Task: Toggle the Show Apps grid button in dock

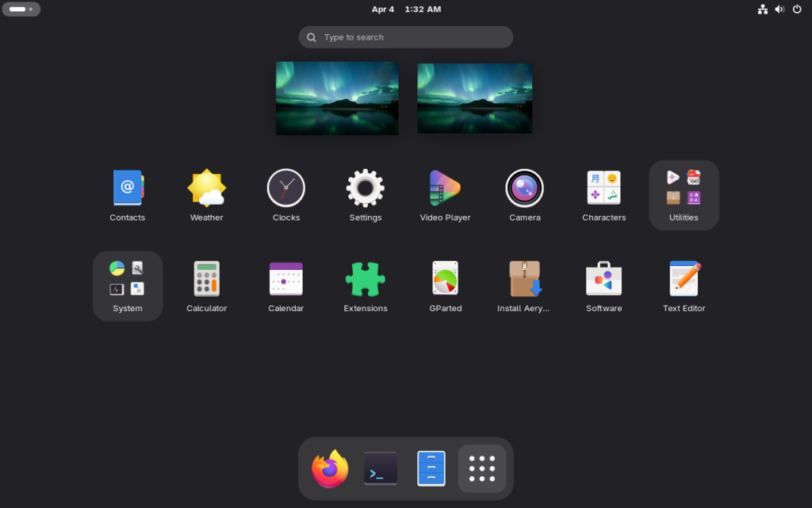Action: (482, 469)
